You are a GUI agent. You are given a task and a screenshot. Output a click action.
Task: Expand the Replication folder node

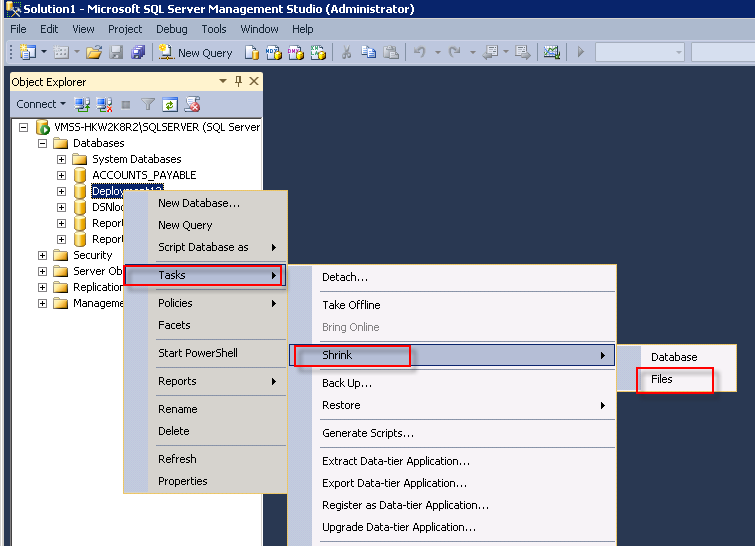coord(42,287)
